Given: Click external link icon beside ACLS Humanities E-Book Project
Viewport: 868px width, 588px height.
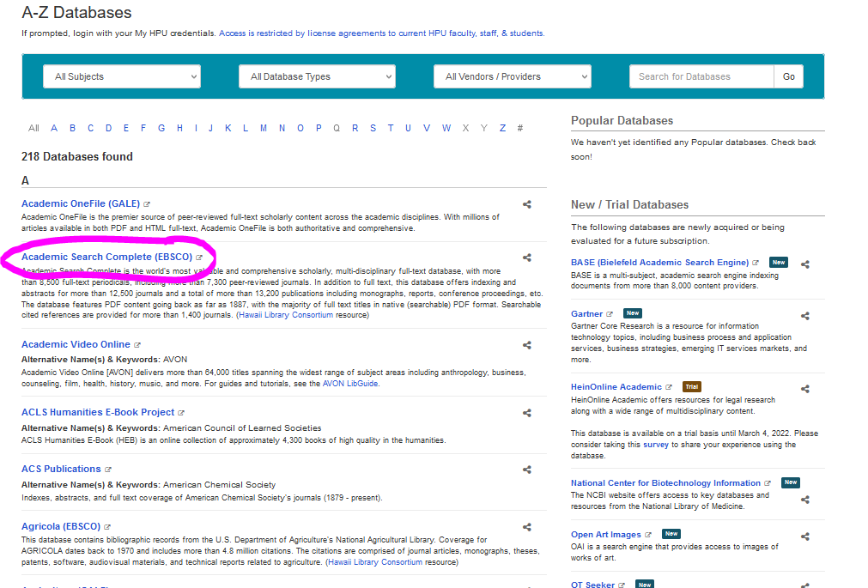Looking at the screenshot, I should tap(181, 413).
